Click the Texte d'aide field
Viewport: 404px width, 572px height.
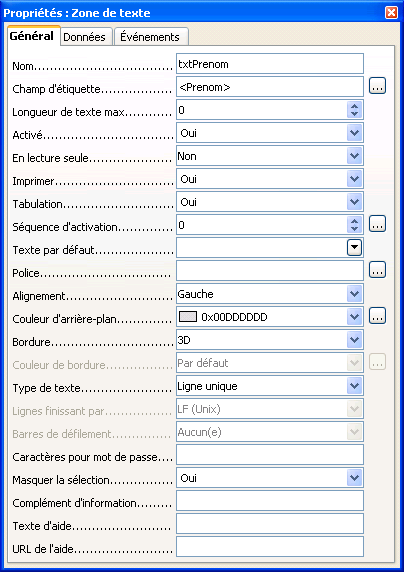[270, 523]
